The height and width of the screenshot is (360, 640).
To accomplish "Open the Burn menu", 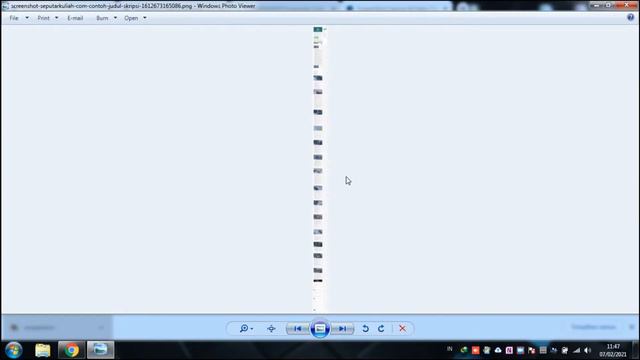I will 102,18.
